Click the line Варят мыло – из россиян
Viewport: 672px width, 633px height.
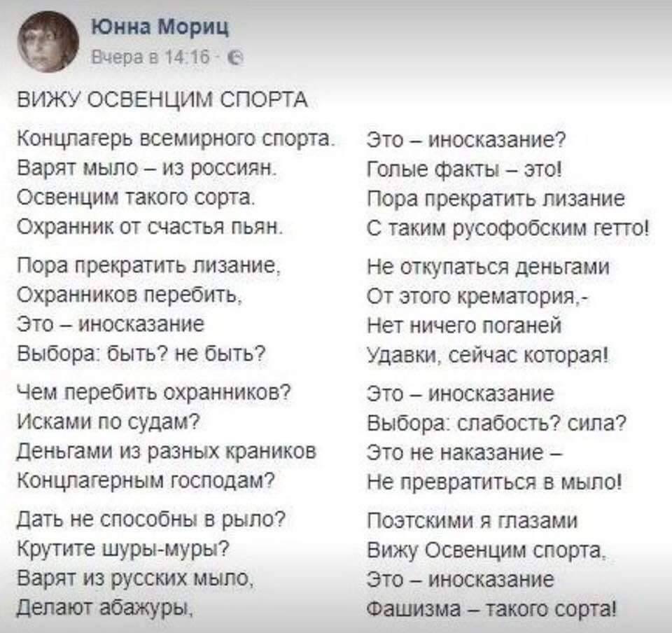pyautogui.click(x=146, y=169)
